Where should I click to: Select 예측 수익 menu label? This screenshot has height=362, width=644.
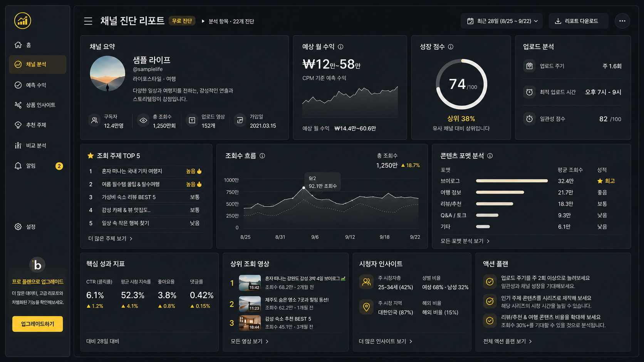point(36,85)
